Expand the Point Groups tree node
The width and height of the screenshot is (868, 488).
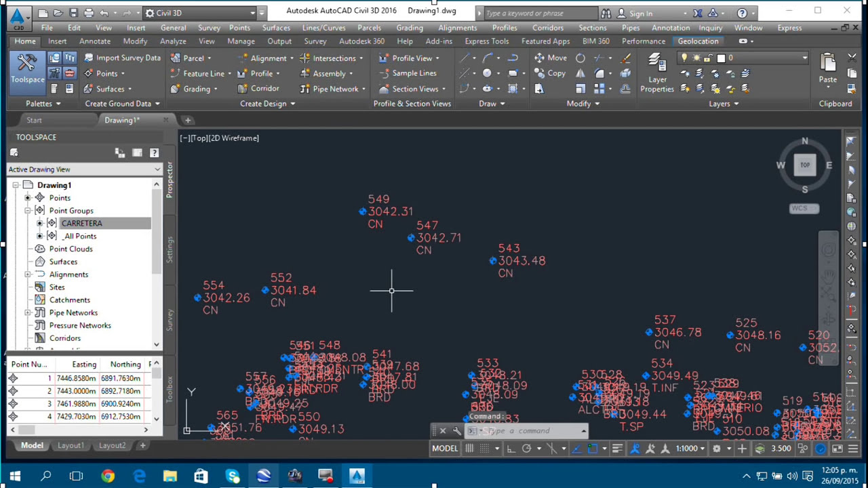[28, 211]
